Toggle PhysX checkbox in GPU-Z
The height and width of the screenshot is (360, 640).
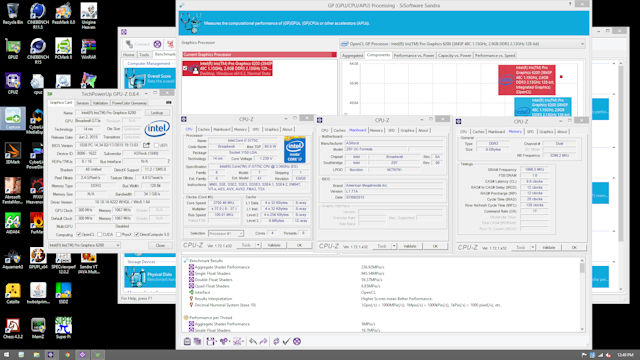click(x=118, y=234)
